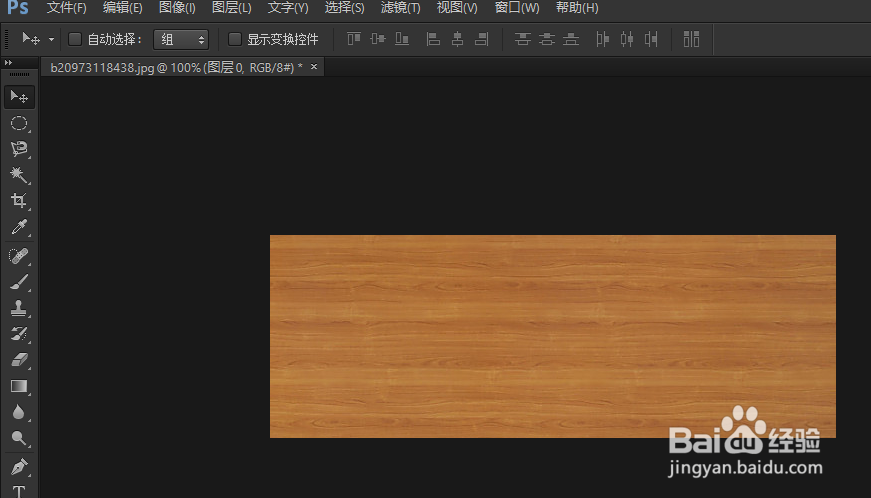Select the Lasso tool
The height and width of the screenshot is (498, 871).
19,149
